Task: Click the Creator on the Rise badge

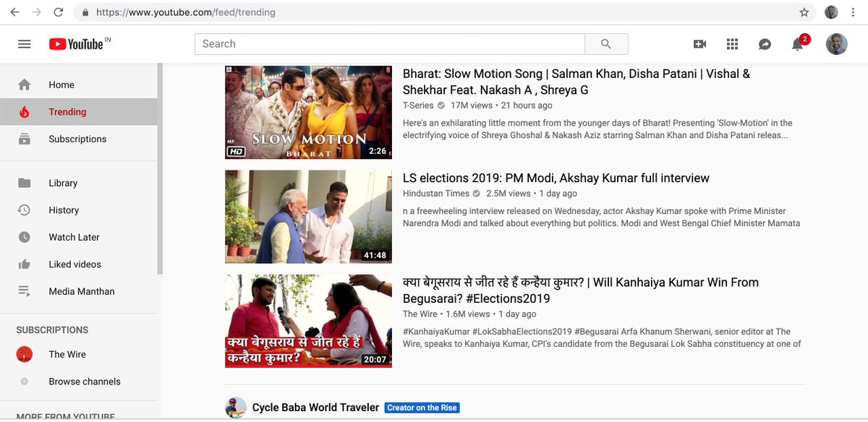Action: tap(422, 408)
